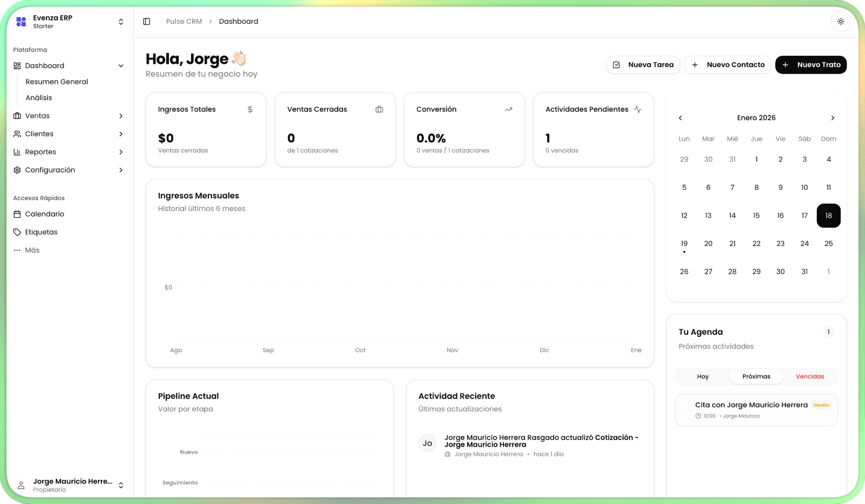This screenshot has width=865, height=504.
Task: Click the Evenza ERP logo icon
Action: tap(21, 22)
